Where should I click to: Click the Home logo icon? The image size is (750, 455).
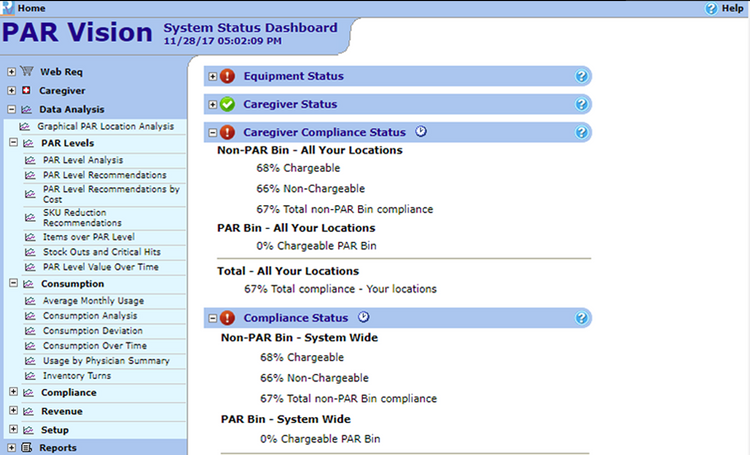pyautogui.click(x=8, y=8)
